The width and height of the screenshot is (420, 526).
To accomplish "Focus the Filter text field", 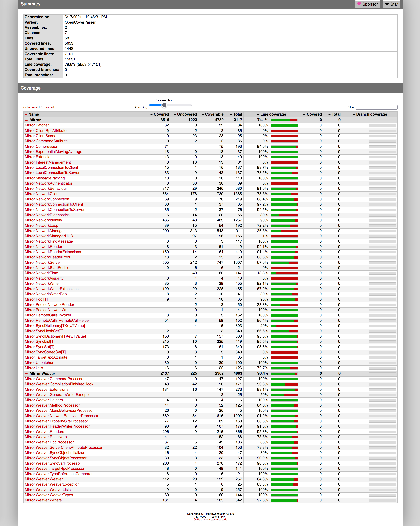I will click(376, 107).
